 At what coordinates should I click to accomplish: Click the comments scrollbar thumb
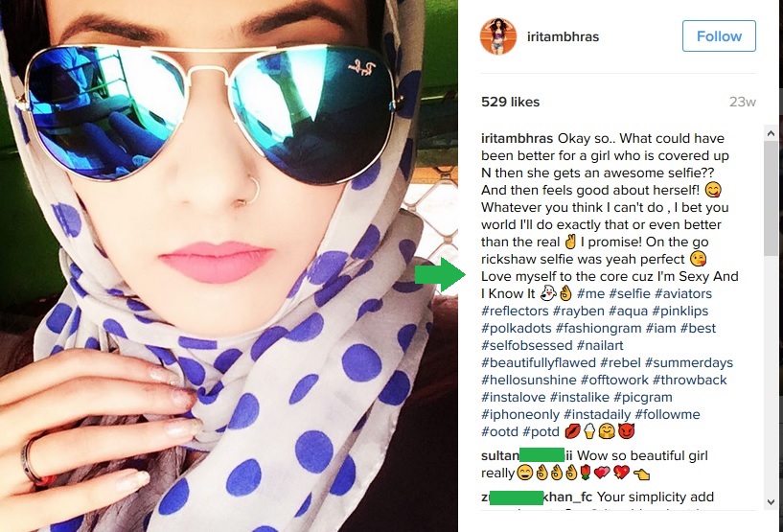point(770,198)
